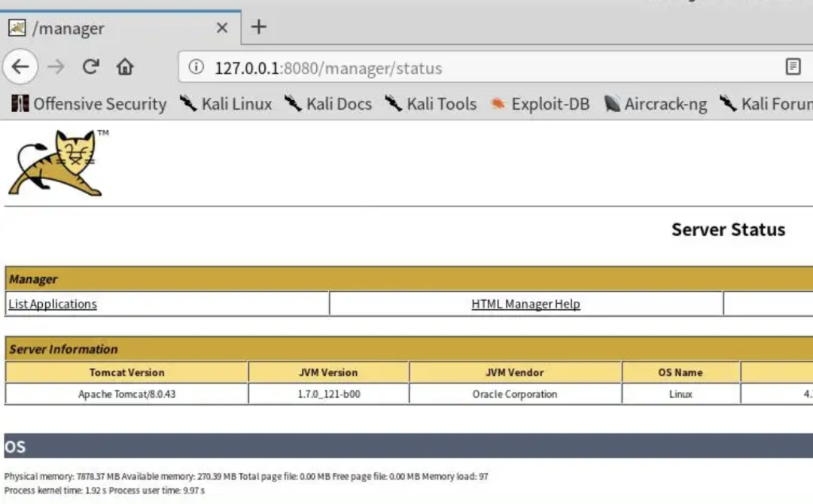Open the Kali Tools bookmark
The width and height of the screenshot is (813, 504).
point(431,104)
